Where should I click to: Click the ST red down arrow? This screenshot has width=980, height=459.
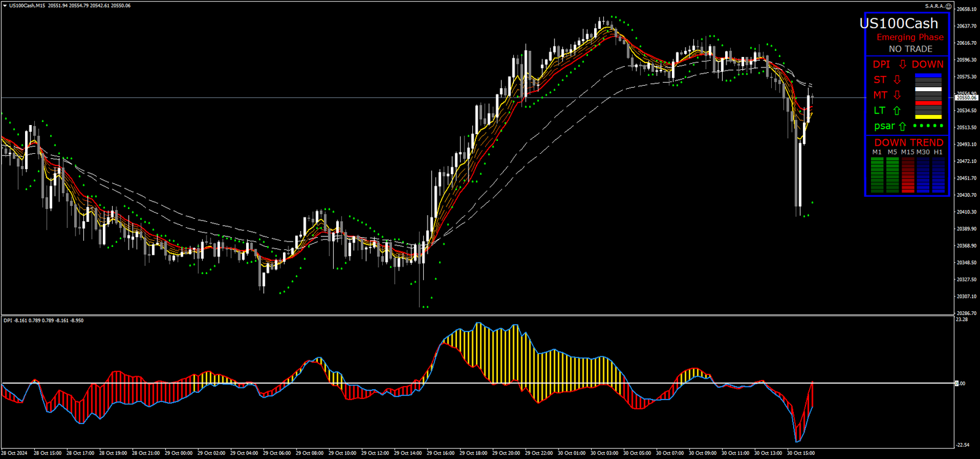pyautogui.click(x=897, y=80)
